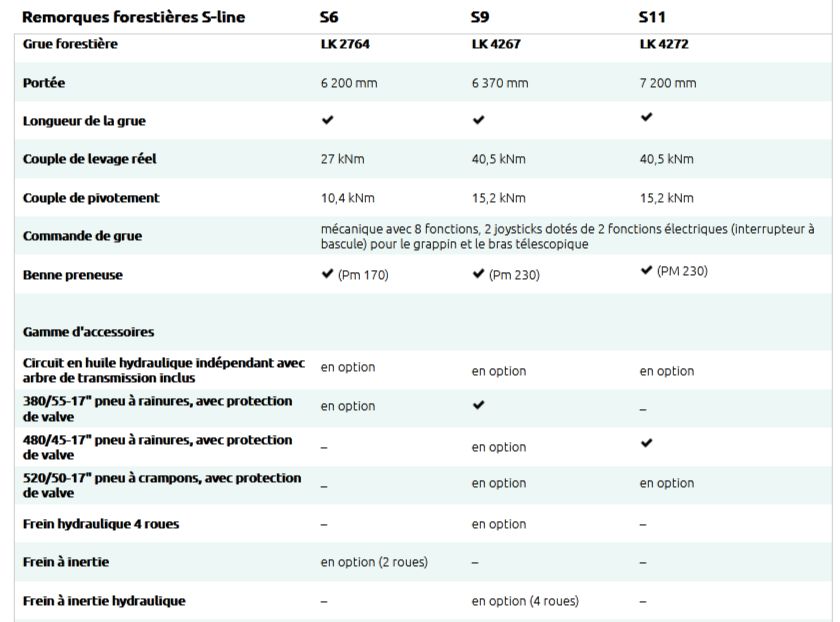Click the checkmark beside (PM 230) under S11

[646, 271]
